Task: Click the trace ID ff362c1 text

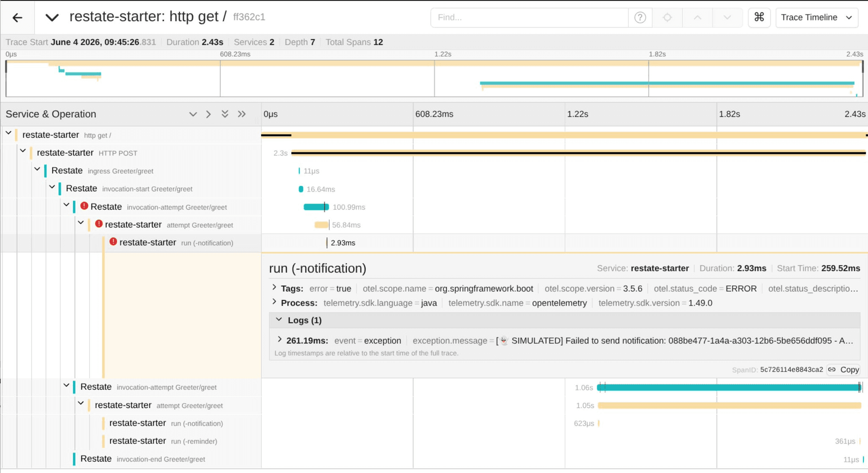Action: pos(249,17)
